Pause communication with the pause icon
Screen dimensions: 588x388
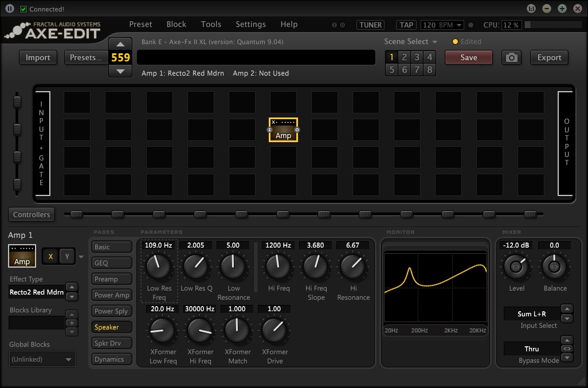coord(10,9)
